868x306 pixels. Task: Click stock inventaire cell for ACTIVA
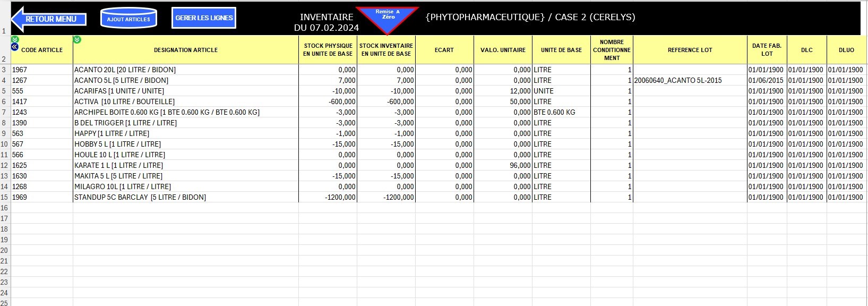pyautogui.click(x=386, y=101)
